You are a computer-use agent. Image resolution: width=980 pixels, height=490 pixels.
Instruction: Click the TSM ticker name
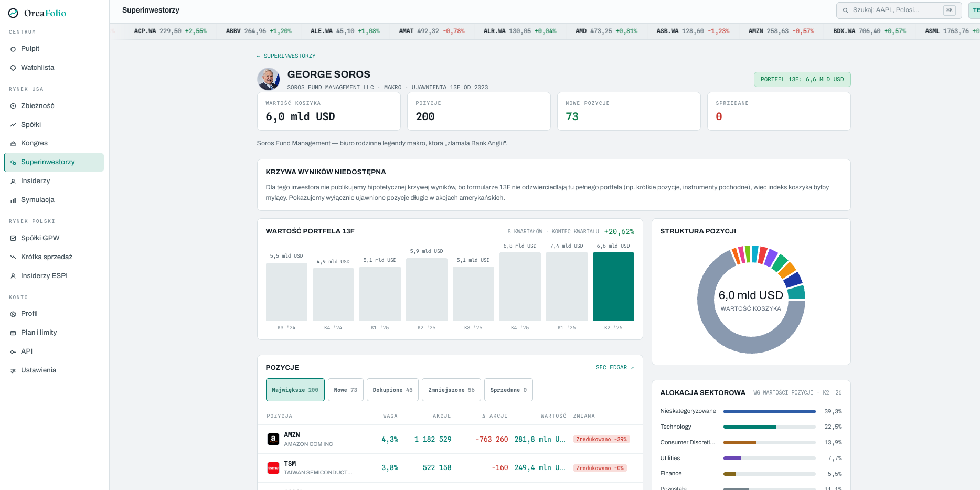[x=290, y=464]
